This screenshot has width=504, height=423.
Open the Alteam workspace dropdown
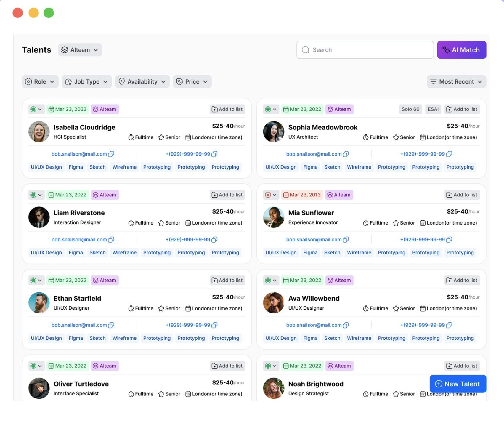tap(80, 50)
